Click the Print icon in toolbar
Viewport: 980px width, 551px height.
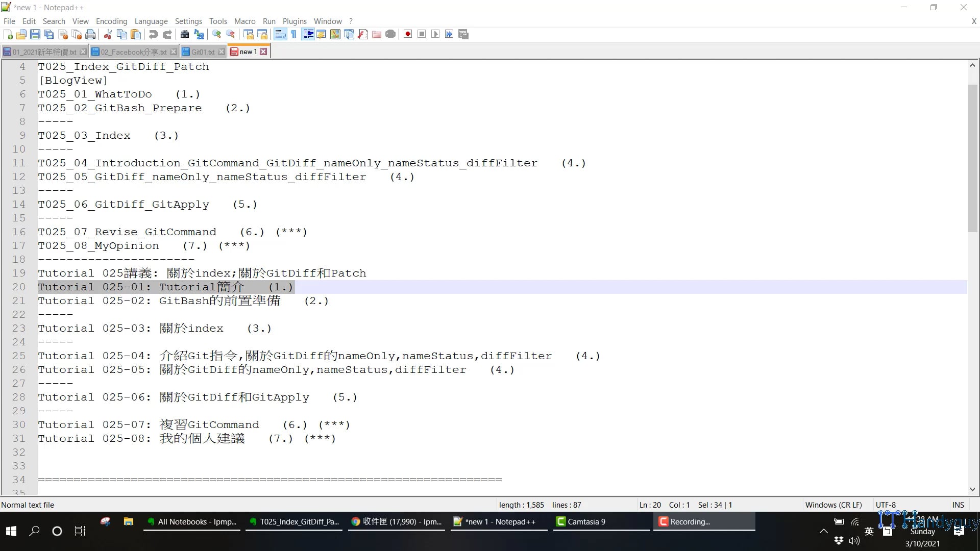(x=90, y=34)
